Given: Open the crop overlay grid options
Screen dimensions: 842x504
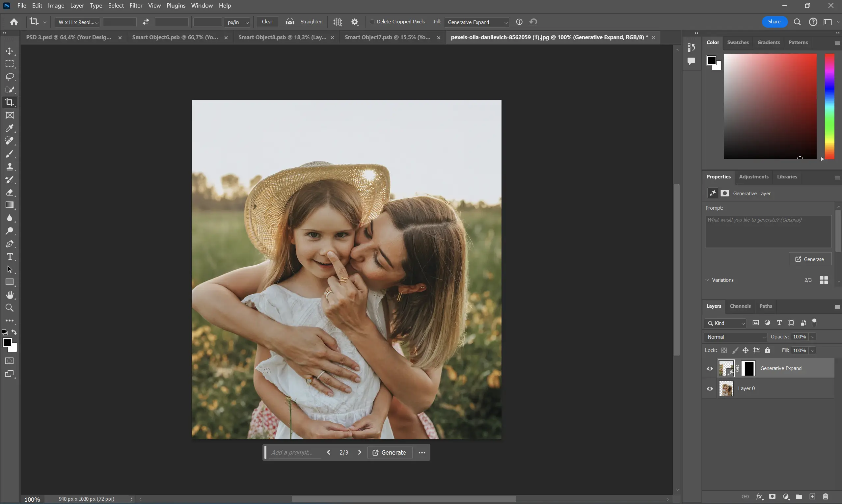Looking at the screenshot, I should [338, 22].
